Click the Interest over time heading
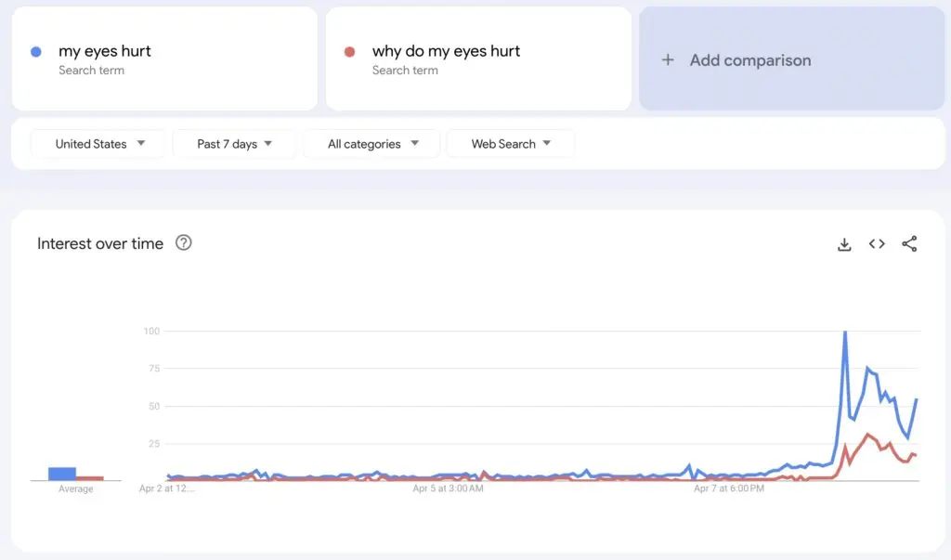The image size is (951, 560). [x=100, y=243]
